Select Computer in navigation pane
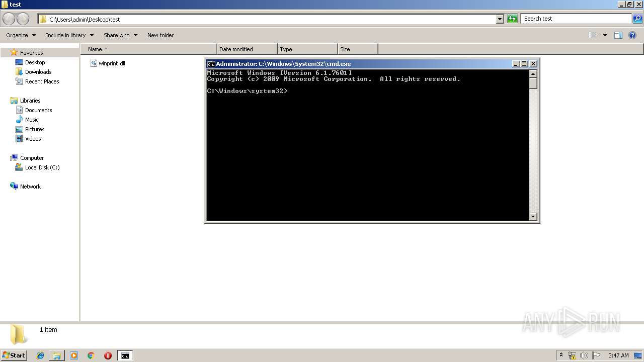Viewport: 644px width, 362px height. click(32, 158)
